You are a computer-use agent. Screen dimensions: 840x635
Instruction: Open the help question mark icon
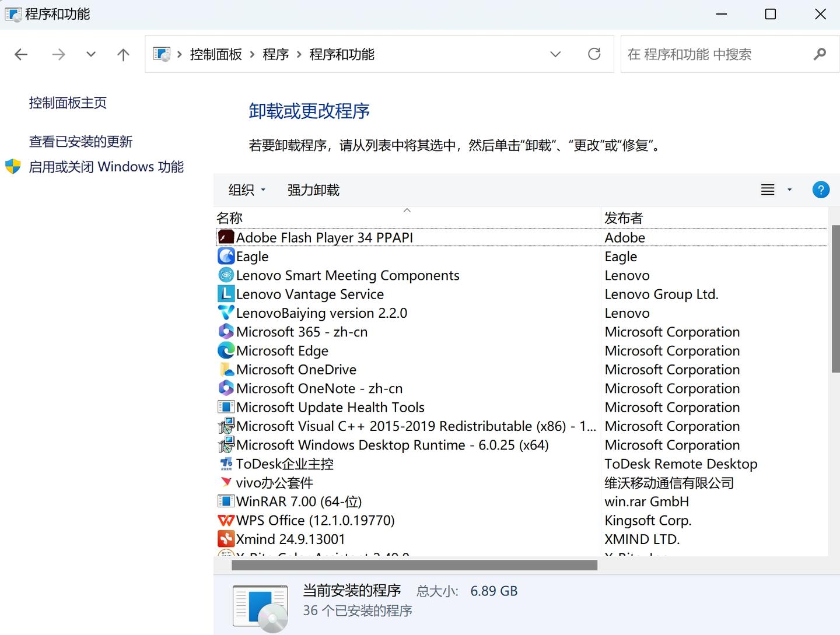[x=821, y=190]
